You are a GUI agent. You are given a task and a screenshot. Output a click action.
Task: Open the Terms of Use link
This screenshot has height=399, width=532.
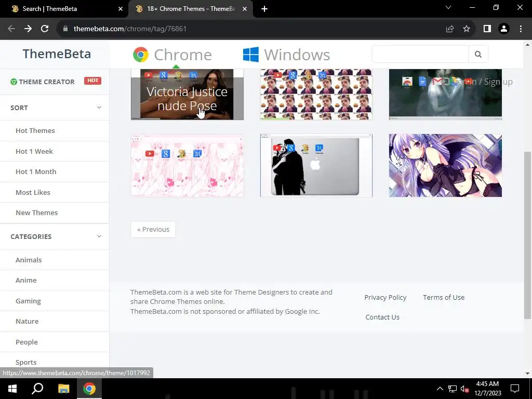click(444, 297)
